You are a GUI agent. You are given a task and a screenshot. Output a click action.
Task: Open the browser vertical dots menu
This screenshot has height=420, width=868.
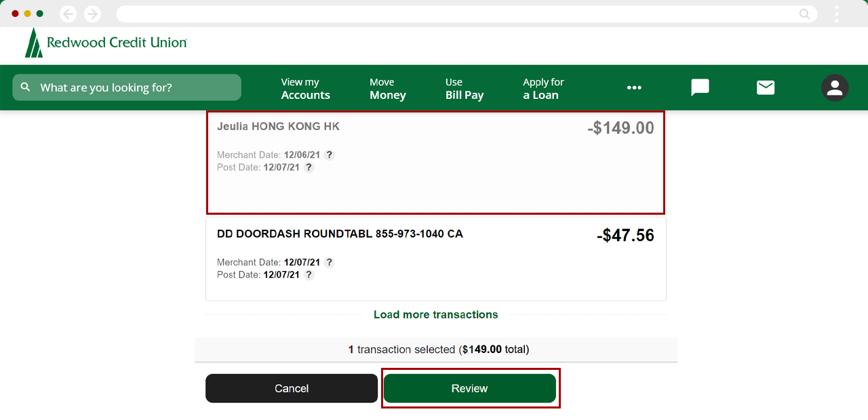pyautogui.click(x=837, y=14)
